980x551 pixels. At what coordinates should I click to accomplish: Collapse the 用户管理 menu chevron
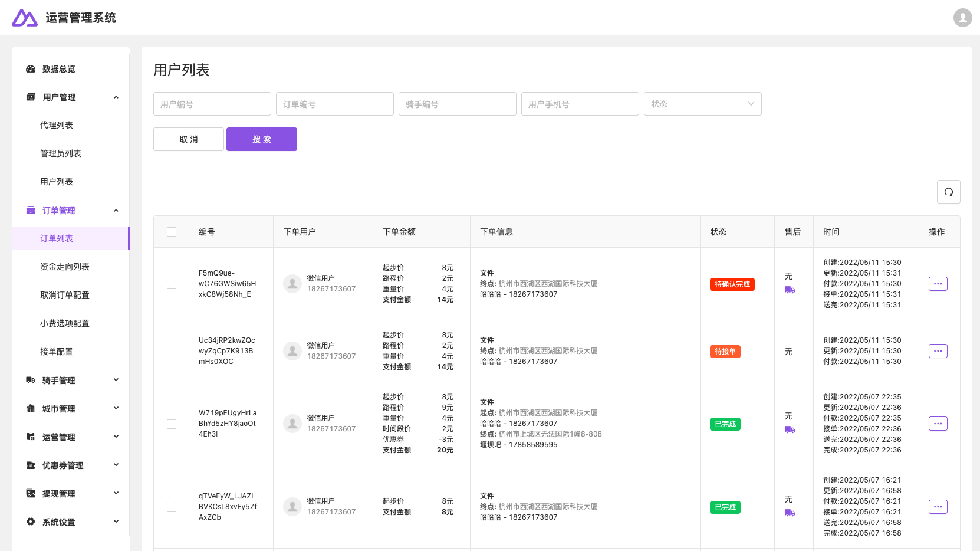pos(116,97)
